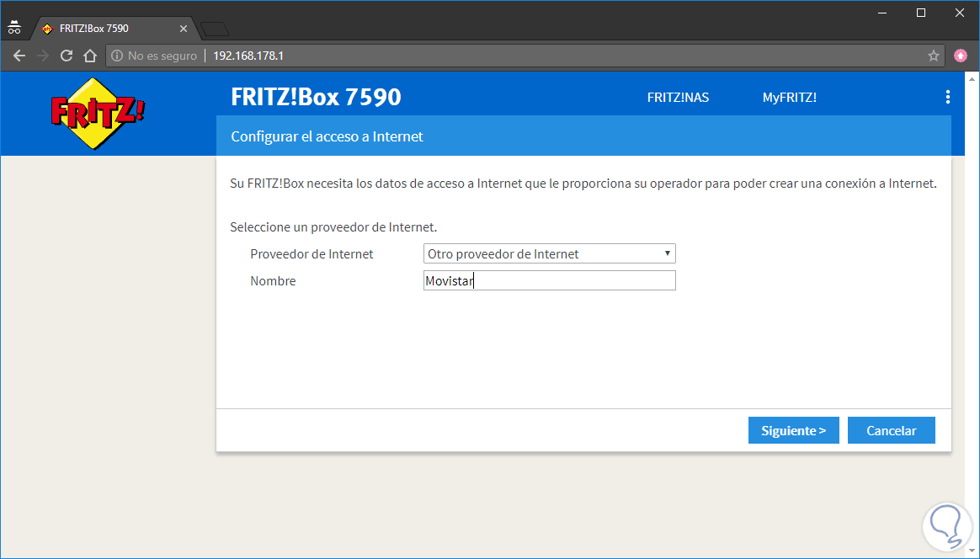This screenshot has height=559, width=980.
Task: Open the FRITZ!Box three-dot menu
Action: [x=947, y=97]
